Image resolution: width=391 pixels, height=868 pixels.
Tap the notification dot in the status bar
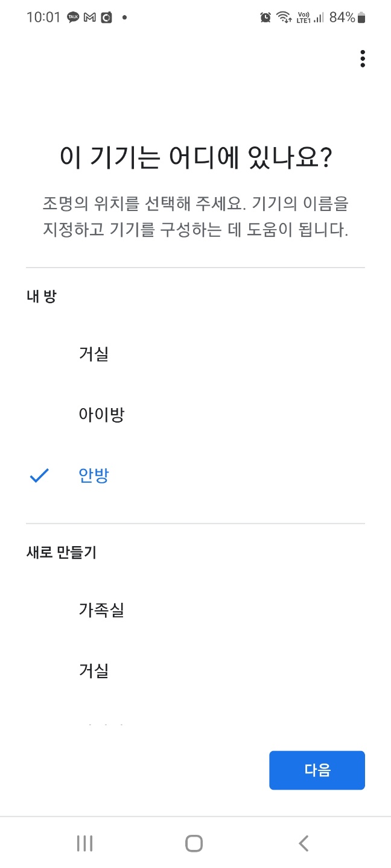[124, 17]
